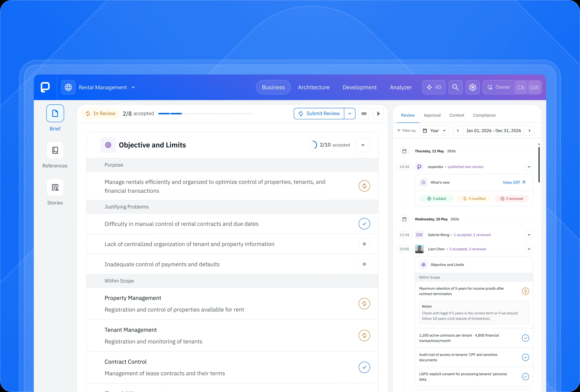The width and height of the screenshot is (580, 392).
Task: Open the Submit Review dropdown arrow
Action: coord(350,114)
